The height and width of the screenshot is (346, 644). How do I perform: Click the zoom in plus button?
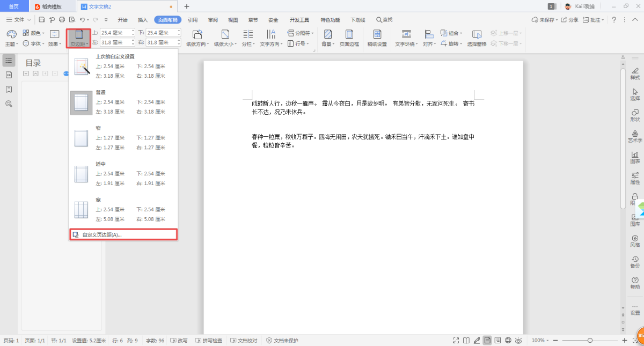(x=624, y=341)
